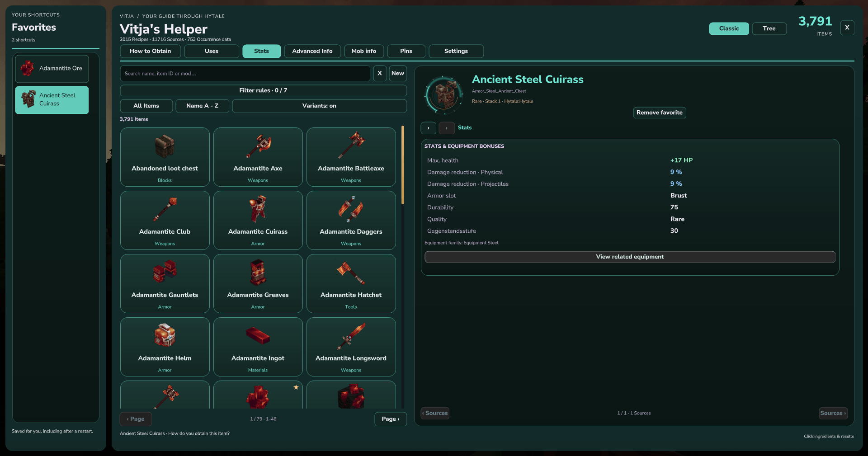Open the Advanced Info tab
This screenshot has height=456, width=868.
pyautogui.click(x=312, y=51)
